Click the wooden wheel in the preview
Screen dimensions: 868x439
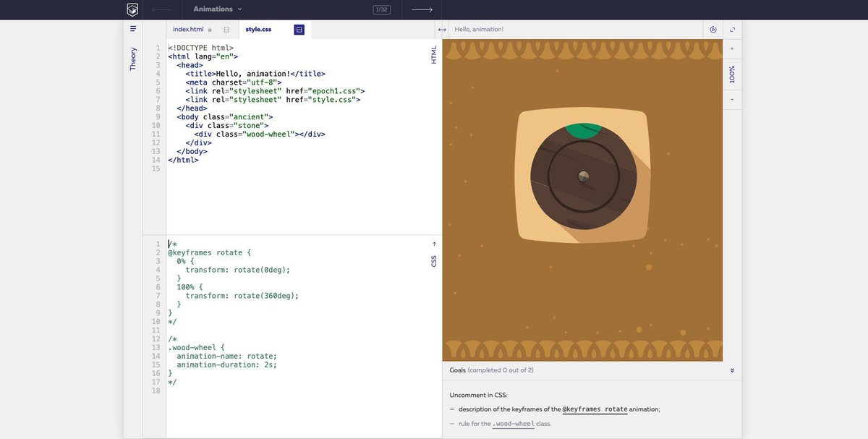coord(583,176)
